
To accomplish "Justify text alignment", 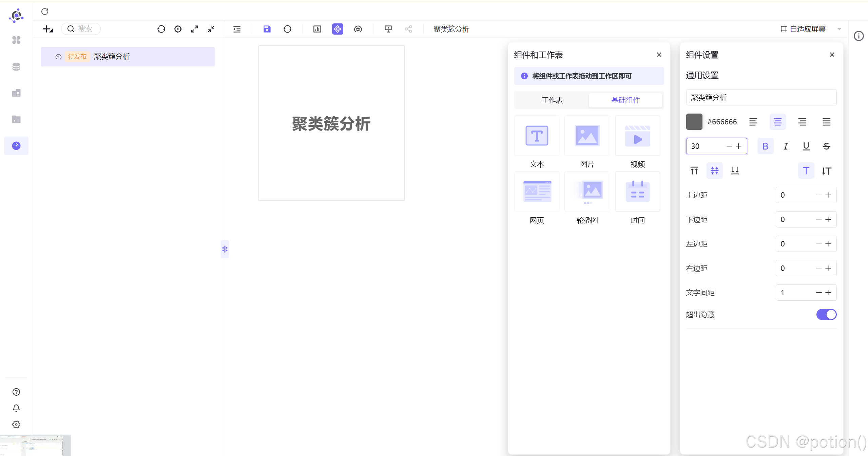I will point(827,122).
